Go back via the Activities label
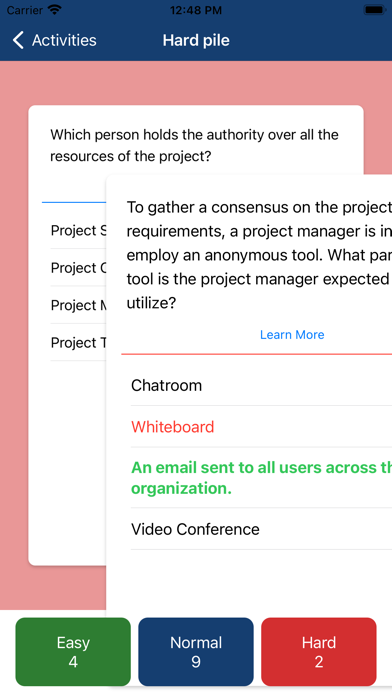 pyautogui.click(x=64, y=40)
